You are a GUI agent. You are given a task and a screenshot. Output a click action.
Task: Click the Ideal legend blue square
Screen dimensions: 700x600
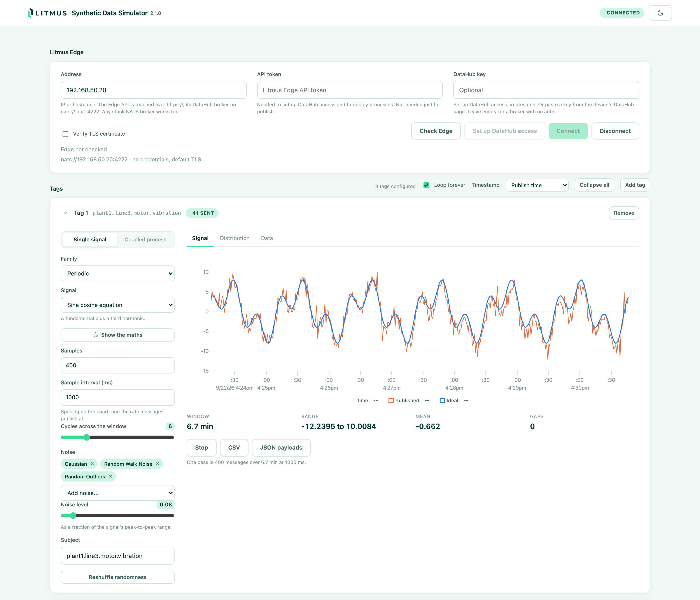coord(442,400)
